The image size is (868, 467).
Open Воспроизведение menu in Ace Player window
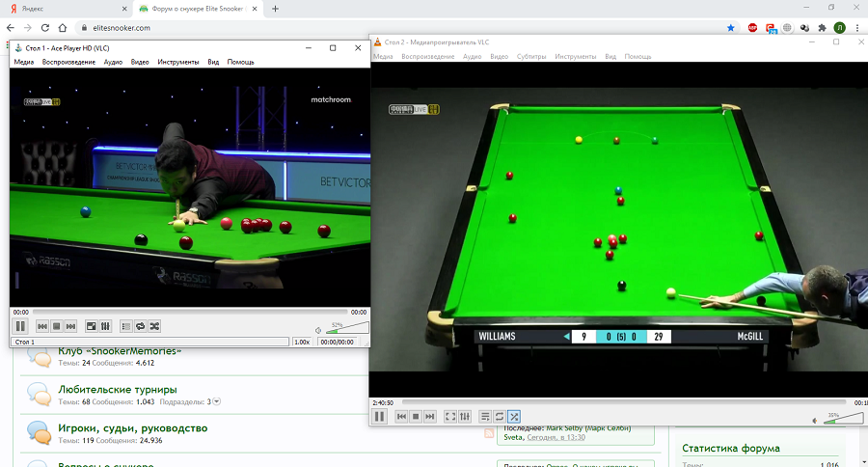click(68, 62)
